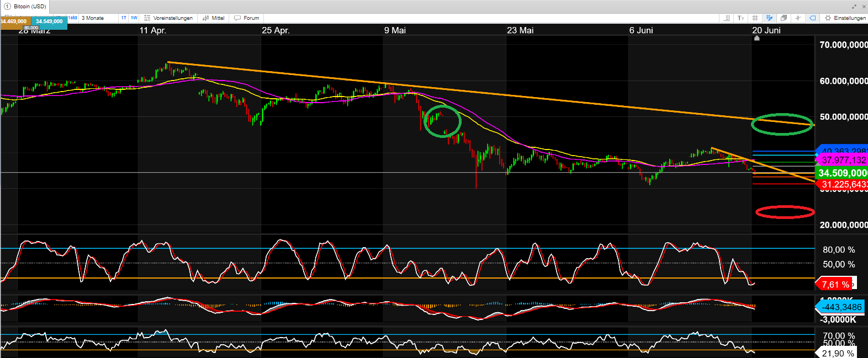
Task: Open the Mittel price type dropdown
Action: [x=213, y=18]
